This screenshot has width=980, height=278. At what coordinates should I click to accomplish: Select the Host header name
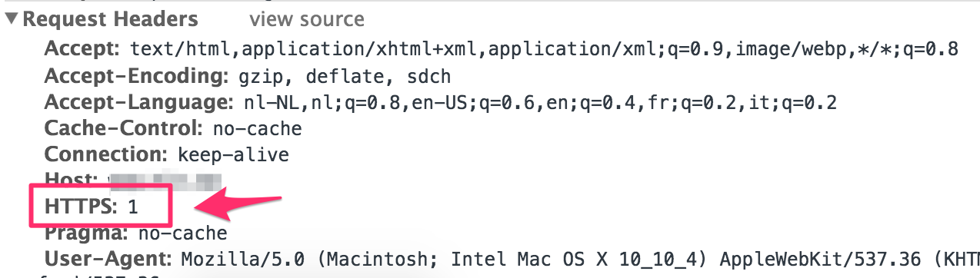pos(71,180)
